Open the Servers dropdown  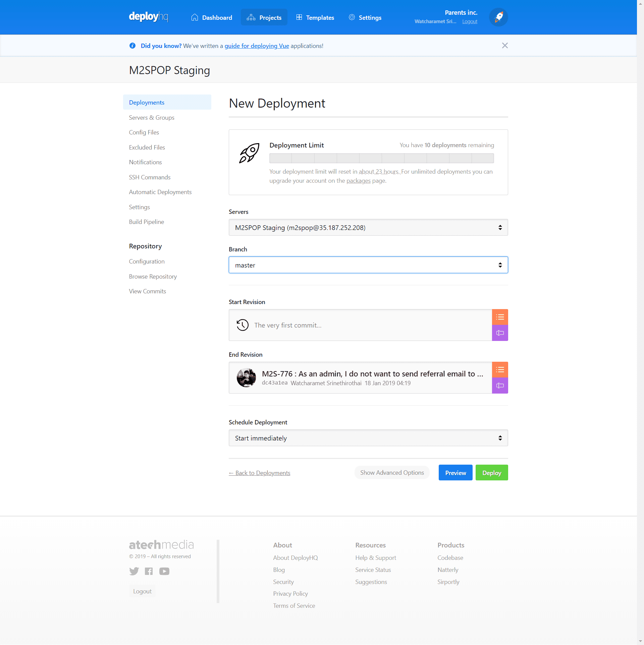pos(368,227)
